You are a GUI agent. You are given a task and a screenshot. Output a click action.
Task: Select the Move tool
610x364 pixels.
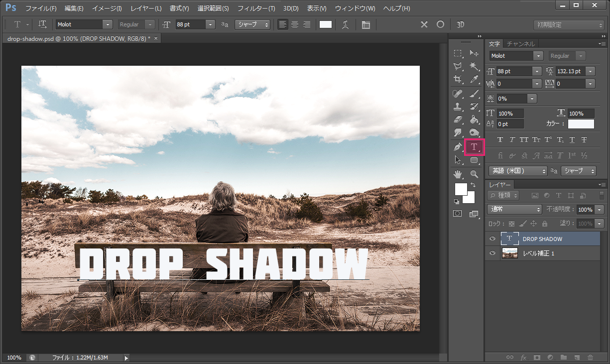tap(474, 53)
